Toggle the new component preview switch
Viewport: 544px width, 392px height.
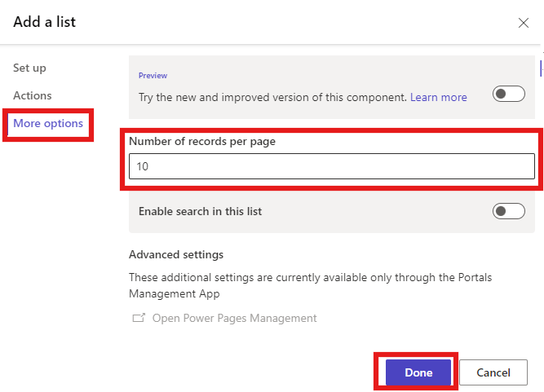point(508,94)
